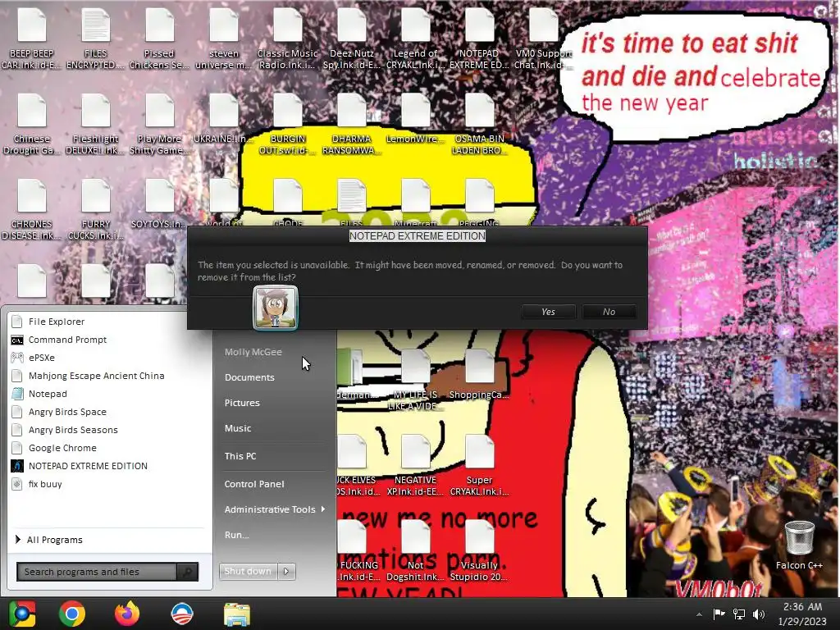
Task: Open Music from Start menu
Action: pyautogui.click(x=238, y=428)
